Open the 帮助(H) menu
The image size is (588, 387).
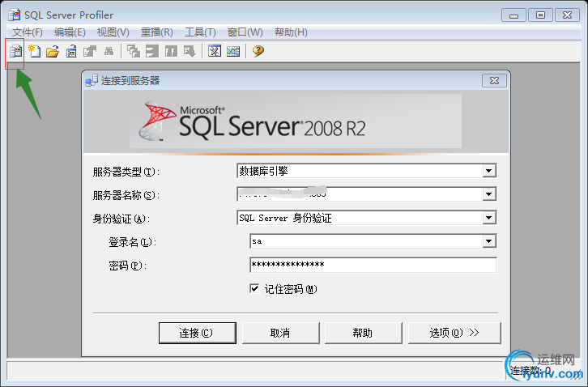click(291, 32)
